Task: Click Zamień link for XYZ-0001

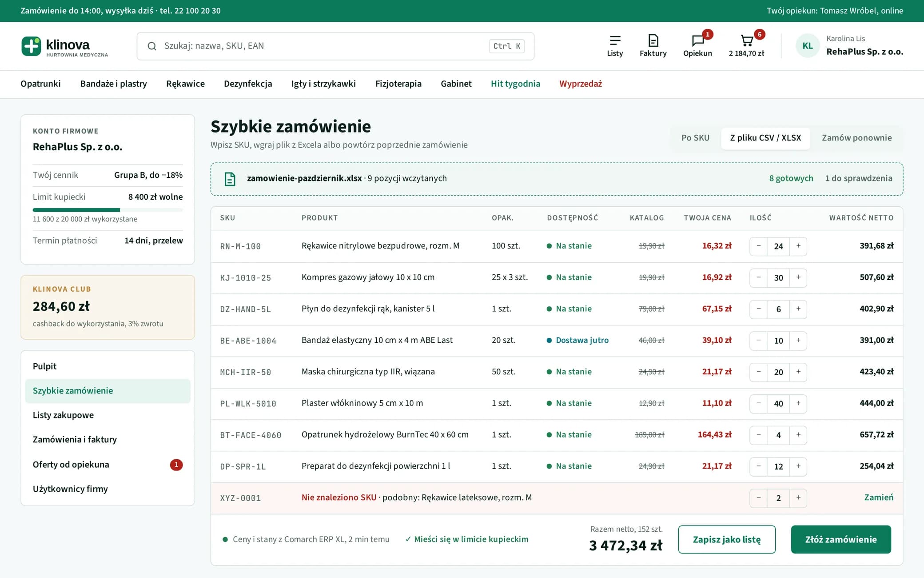Action: pos(879,498)
